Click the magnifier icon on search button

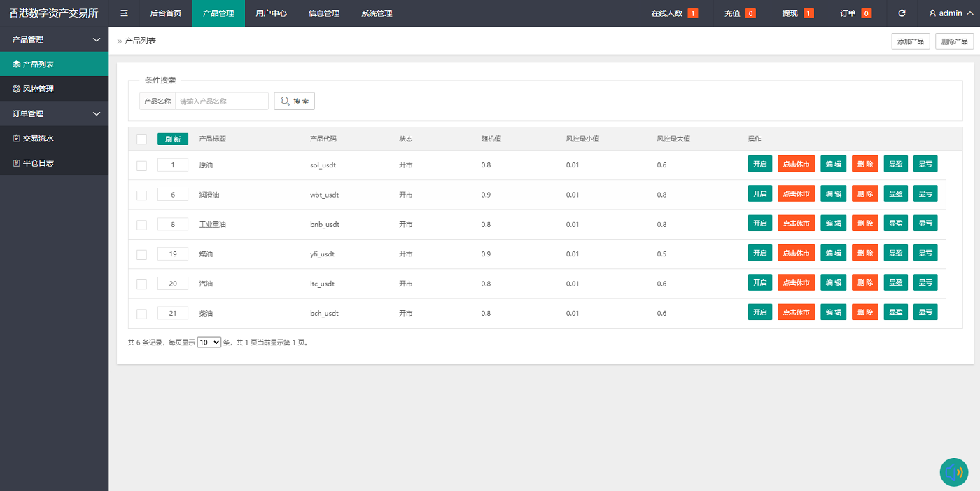pos(285,102)
